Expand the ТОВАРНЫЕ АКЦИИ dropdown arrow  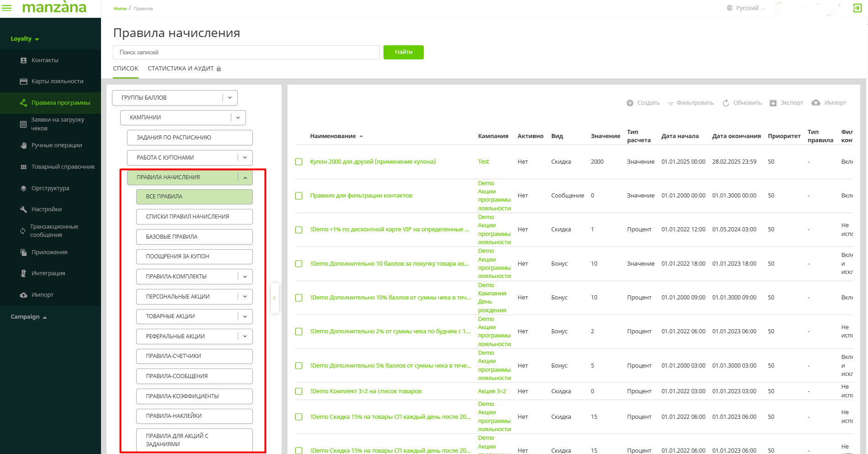tap(245, 316)
